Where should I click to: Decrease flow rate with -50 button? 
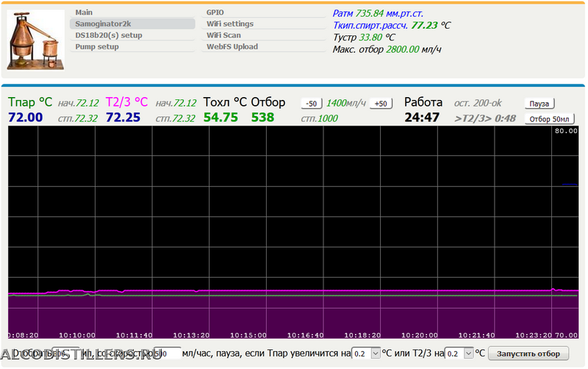[312, 104]
